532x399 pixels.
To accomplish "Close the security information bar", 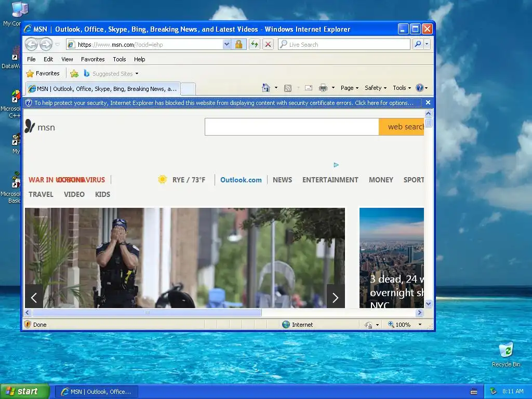I will pos(428,102).
